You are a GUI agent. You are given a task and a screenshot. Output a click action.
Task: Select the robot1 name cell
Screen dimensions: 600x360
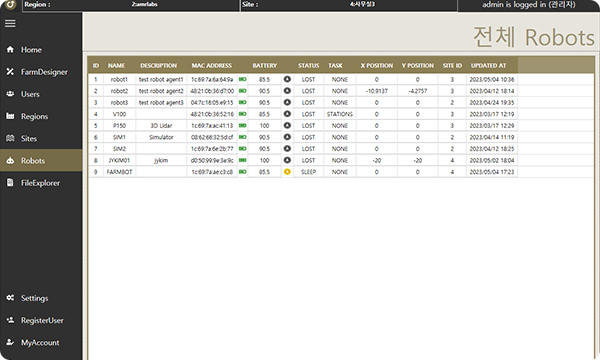click(119, 79)
